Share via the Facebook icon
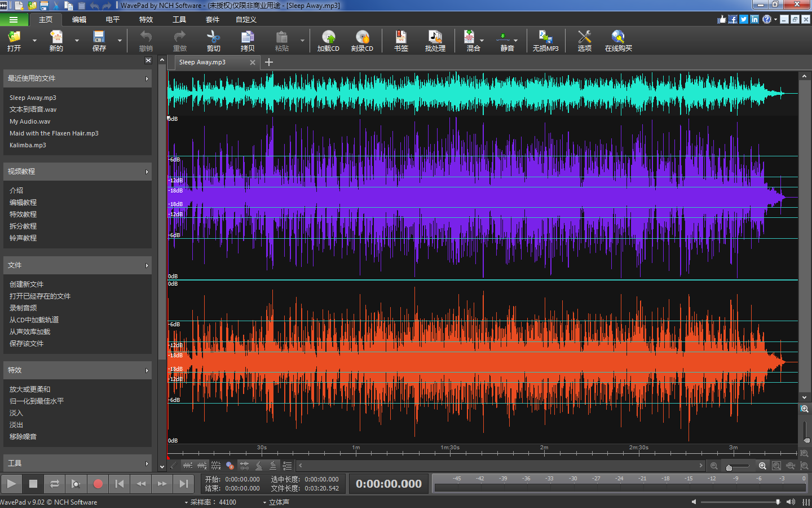Screen dimensions: 812x508 click(x=732, y=19)
